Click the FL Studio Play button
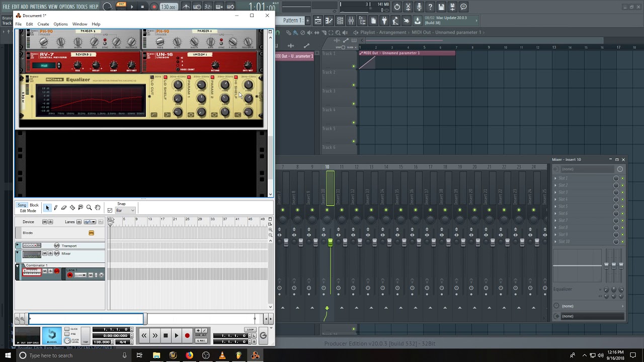The image size is (644, 362). [x=132, y=7]
